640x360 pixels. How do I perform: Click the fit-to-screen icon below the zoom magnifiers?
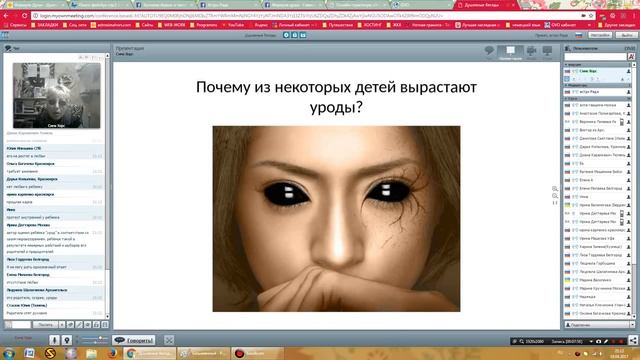point(555,203)
